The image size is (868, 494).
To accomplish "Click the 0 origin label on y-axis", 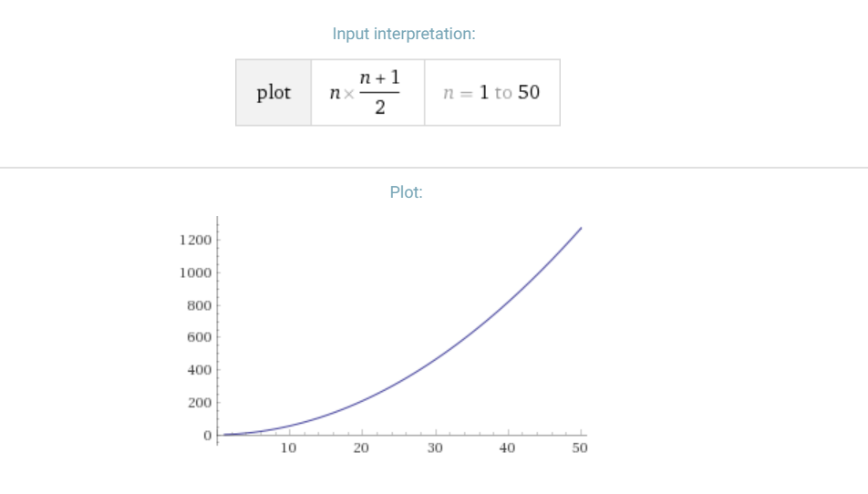I will click(207, 435).
